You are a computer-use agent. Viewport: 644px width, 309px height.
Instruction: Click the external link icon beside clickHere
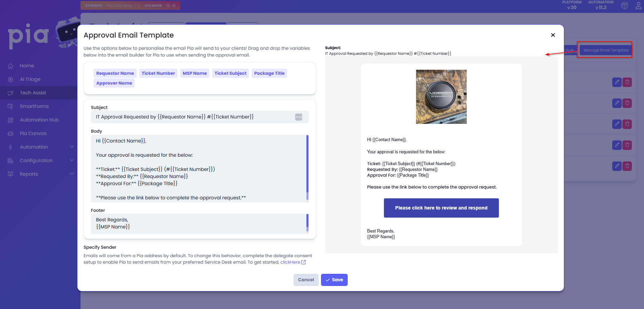[x=303, y=262]
